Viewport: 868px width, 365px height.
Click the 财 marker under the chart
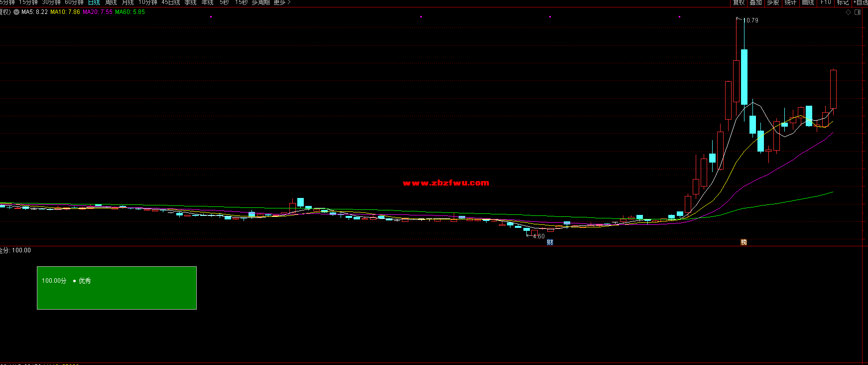(x=550, y=242)
